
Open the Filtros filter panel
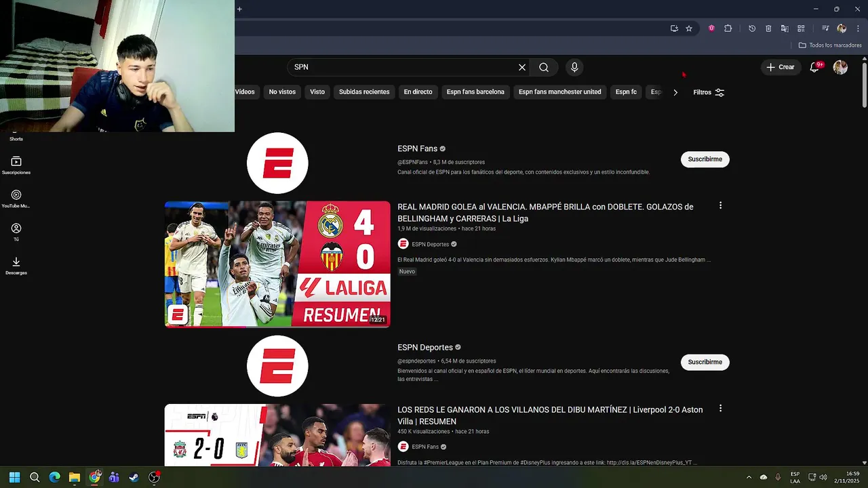click(709, 92)
